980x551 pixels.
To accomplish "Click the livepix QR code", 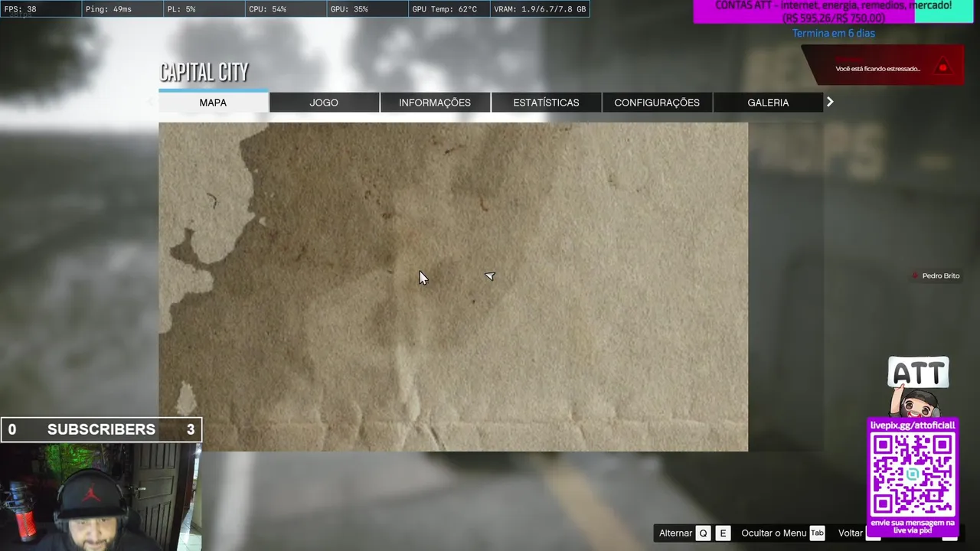I will click(913, 474).
